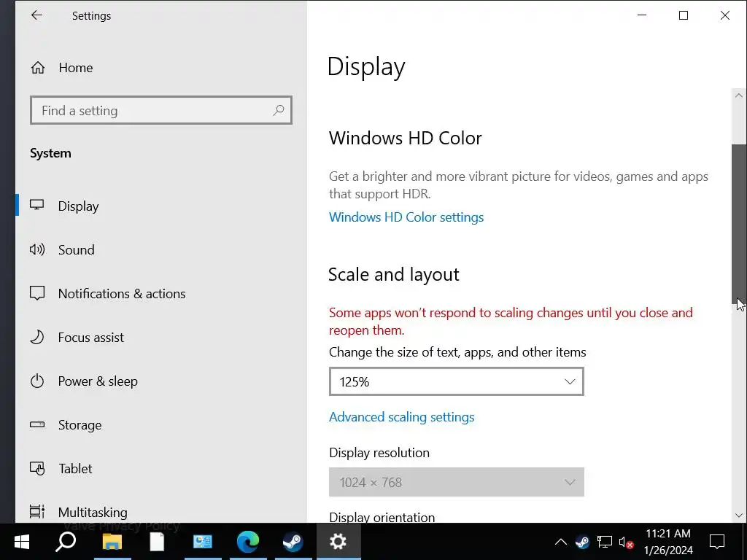Open the Windows Start menu
This screenshot has width=747, height=560.
(21, 542)
